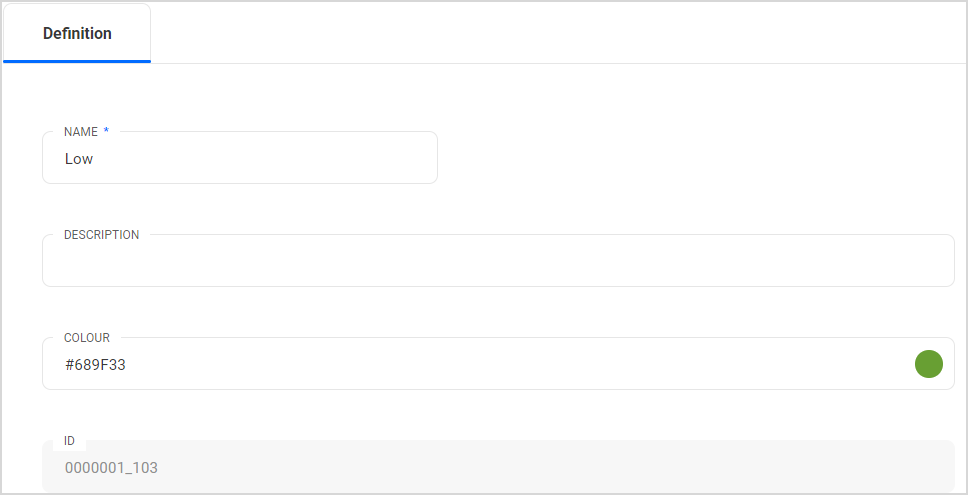Click the green colour swatch circle
Screen dimensions: 968x495
pyautogui.click(x=928, y=364)
